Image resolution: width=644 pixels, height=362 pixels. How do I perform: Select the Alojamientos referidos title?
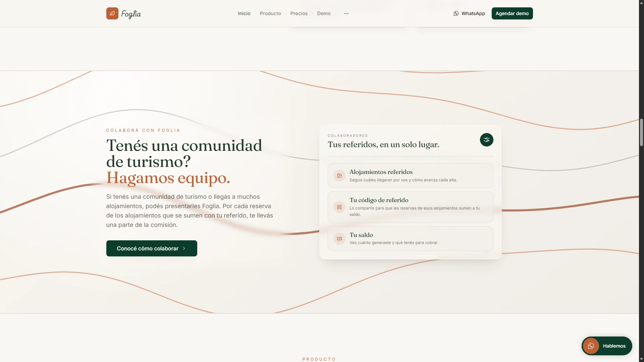[x=381, y=172]
